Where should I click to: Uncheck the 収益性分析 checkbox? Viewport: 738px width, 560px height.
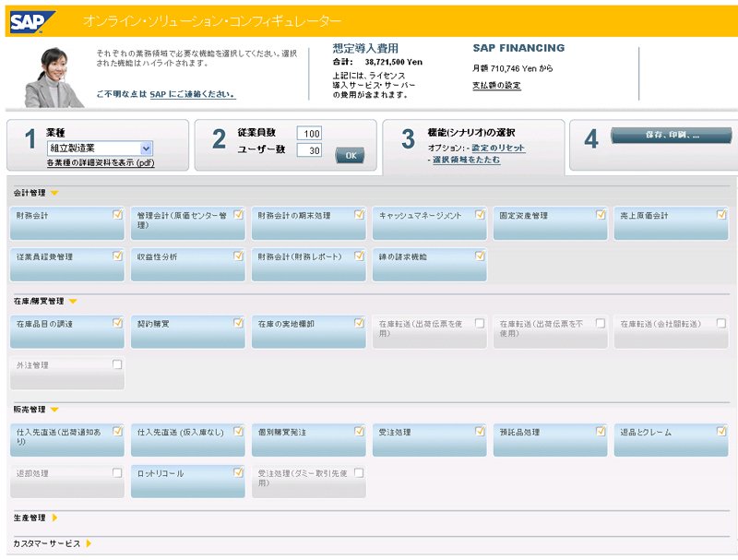pyautogui.click(x=239, y=256)
